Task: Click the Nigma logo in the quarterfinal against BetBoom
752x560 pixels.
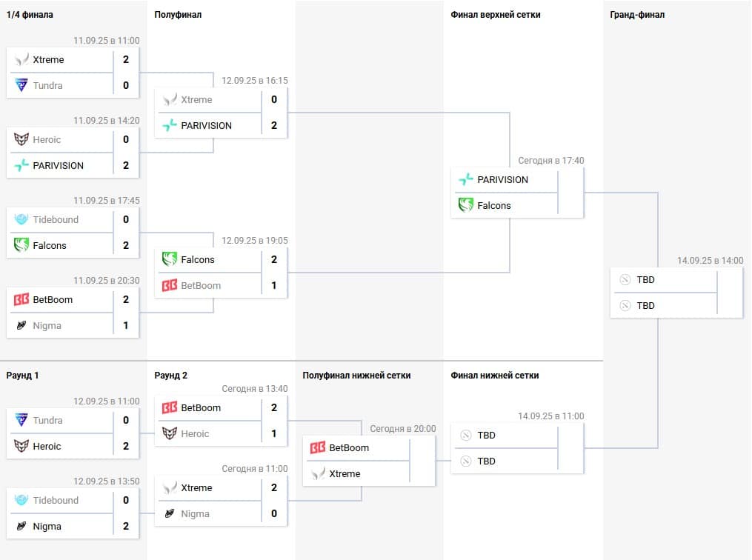Action: [21, 326]
